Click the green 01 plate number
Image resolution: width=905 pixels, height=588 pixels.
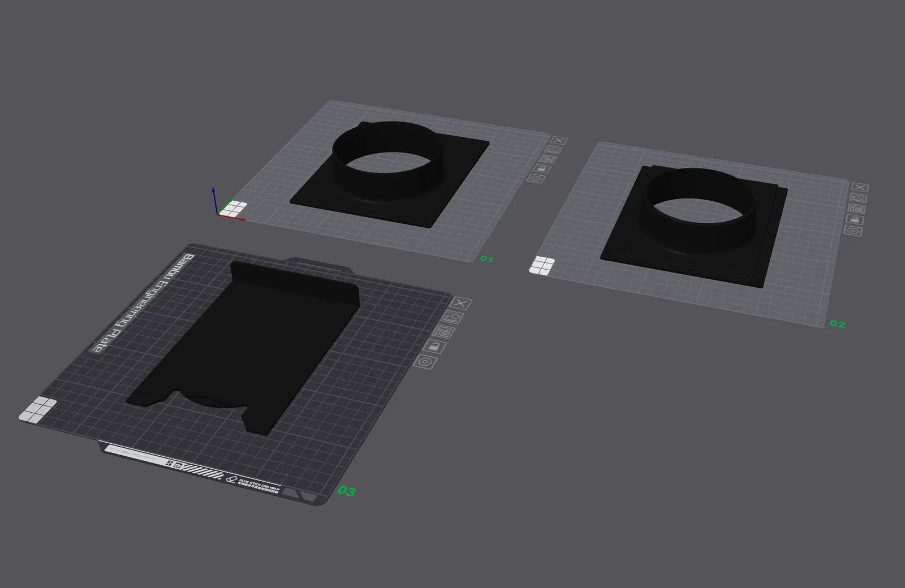pyautogui.click(x=486, y=259)
